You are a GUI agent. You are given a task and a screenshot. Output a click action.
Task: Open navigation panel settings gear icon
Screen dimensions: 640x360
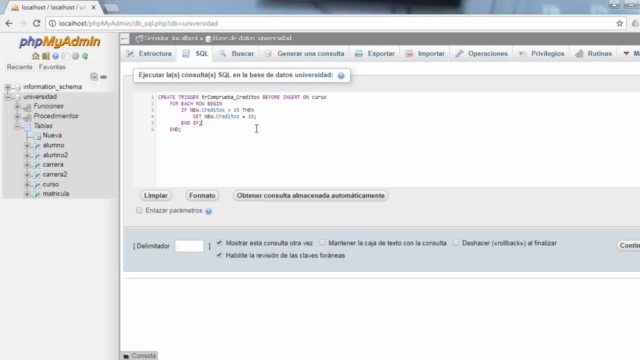75,56
